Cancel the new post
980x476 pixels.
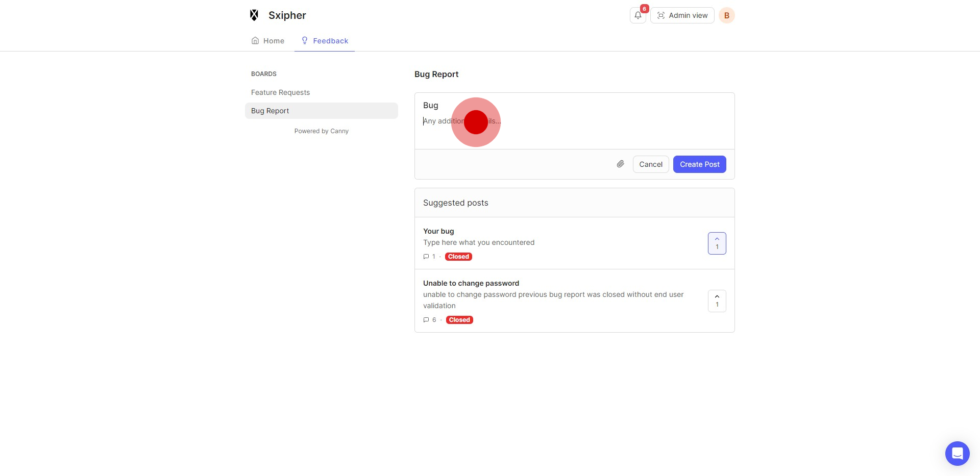(650, 164)
